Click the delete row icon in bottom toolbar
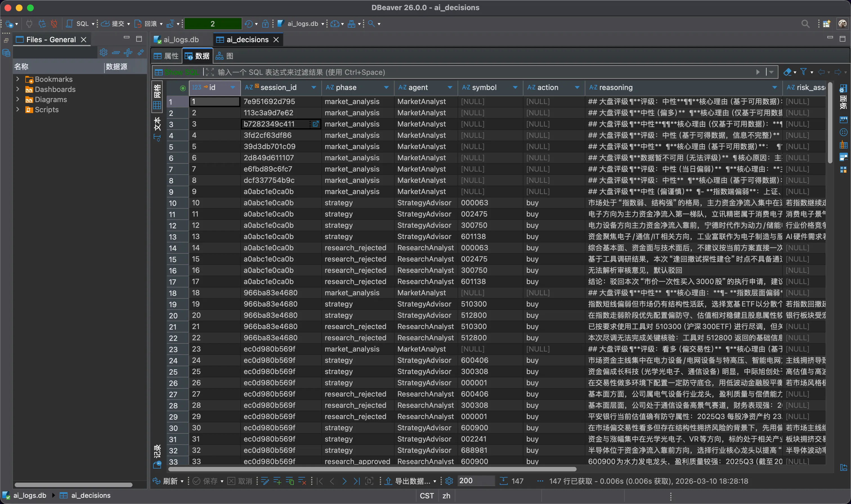The image size is (851, 504). coord(302,481)
